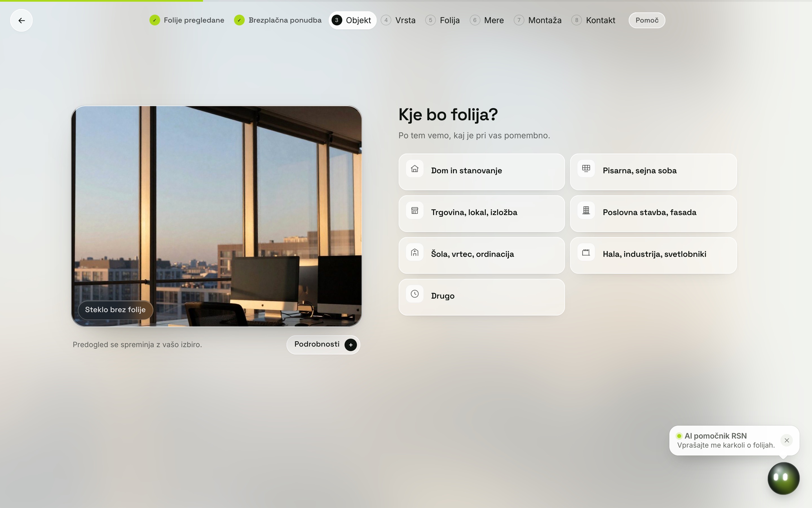Click Folije pregledane completed step

click(x=187, y=20)
